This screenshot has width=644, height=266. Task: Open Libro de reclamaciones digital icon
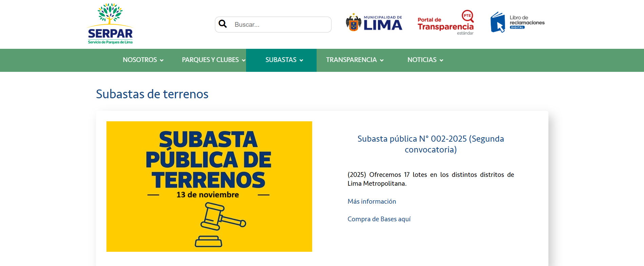(517, 22)
